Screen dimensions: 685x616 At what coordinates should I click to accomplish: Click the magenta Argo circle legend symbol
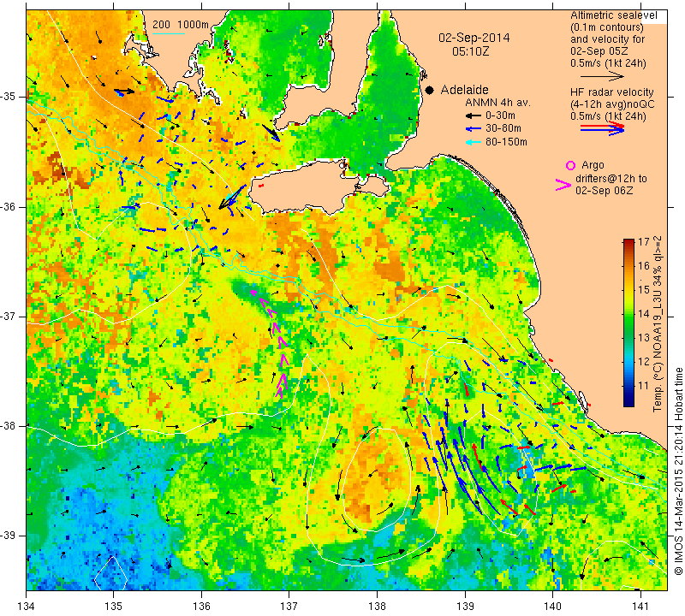[x=570, y=165]
